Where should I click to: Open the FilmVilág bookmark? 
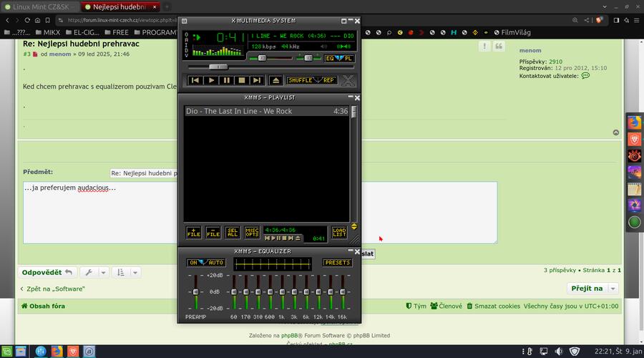(514, 32)
